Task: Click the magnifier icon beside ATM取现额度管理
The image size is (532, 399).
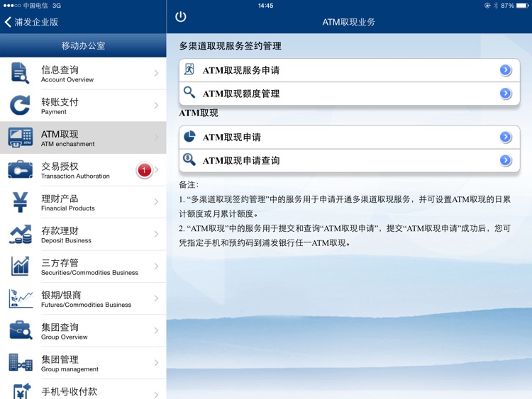Action: click(189, 92)
